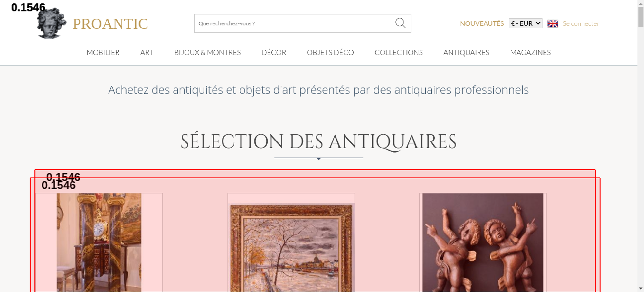
Task: Open the NOUVEAUTÉS link
Action: (x=482, y=23)
